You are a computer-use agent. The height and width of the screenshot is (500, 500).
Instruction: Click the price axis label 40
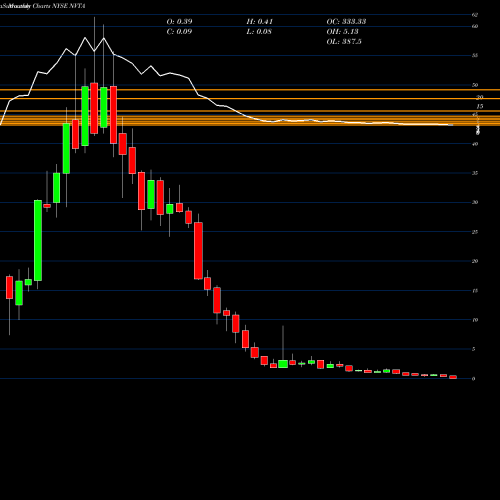point(475,144)
